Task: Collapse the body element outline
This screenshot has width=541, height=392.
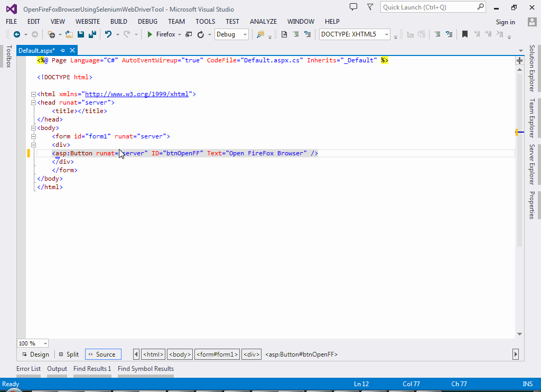Action: pos(33,128)
